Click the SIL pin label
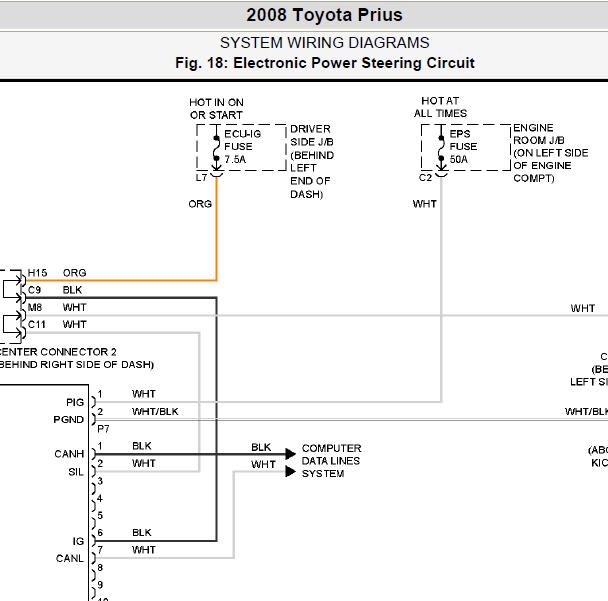 click(x=76, y=472)
